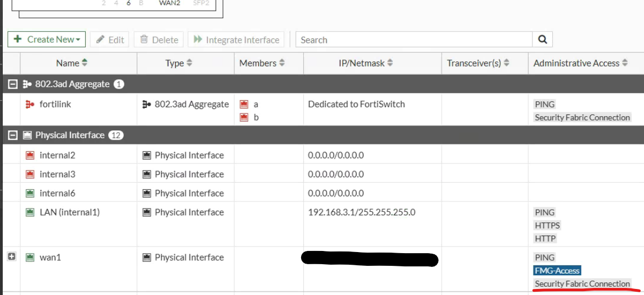Click the red internal2 port icon
The height and width of the screenshot is (295, 644).
click(30, 155)
